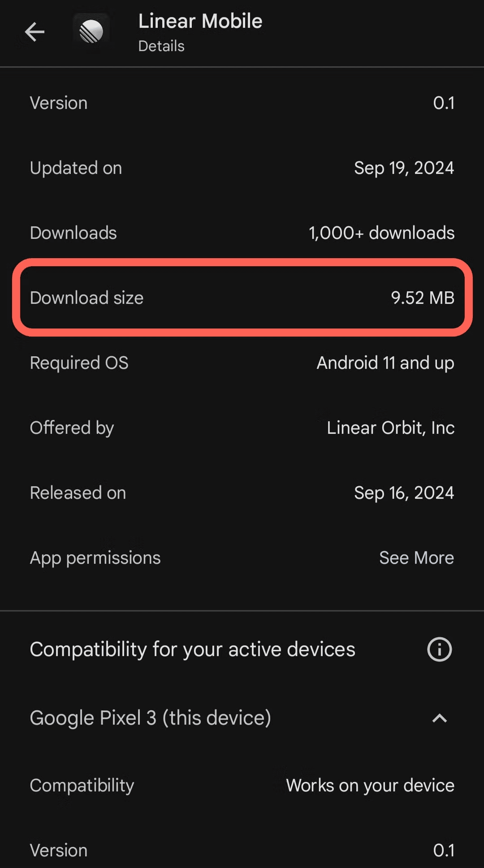The image size is (484, 868).
Task: Tap Linear Orbit, Inc under Offered by
Action: [390, 427]
